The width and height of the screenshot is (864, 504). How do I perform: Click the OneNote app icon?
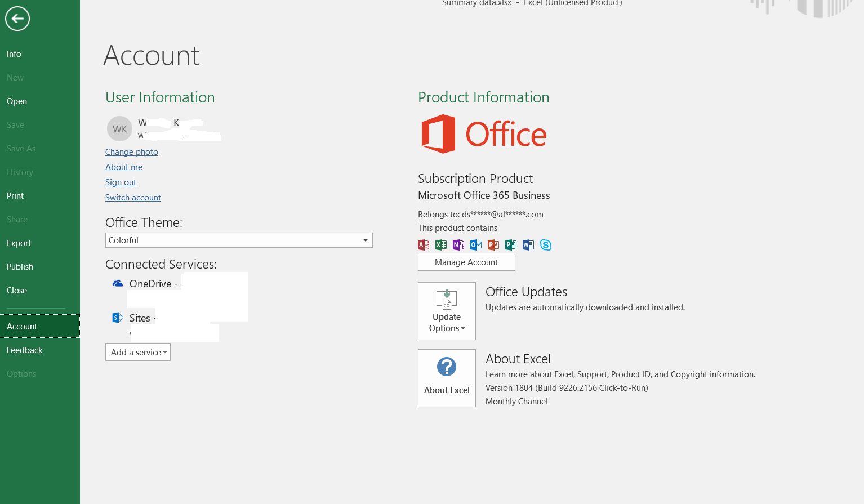[458, 245]
